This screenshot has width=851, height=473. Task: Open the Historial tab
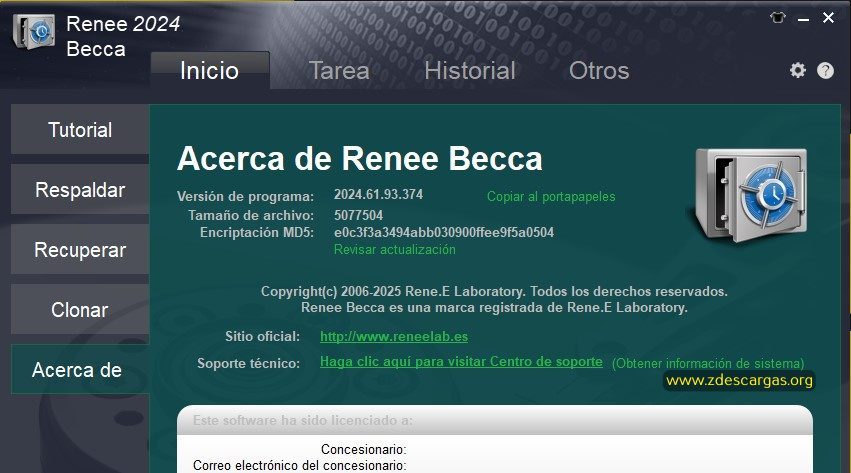(470, 71)
